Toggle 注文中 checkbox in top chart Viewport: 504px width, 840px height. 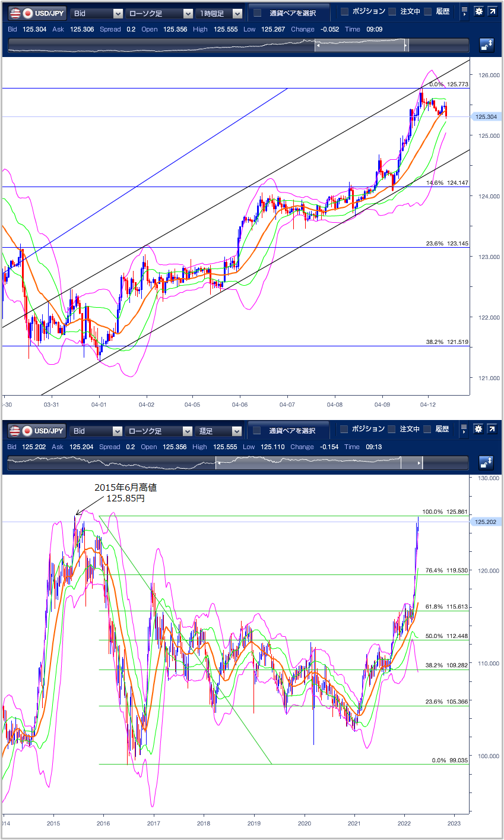pos(392,12)
